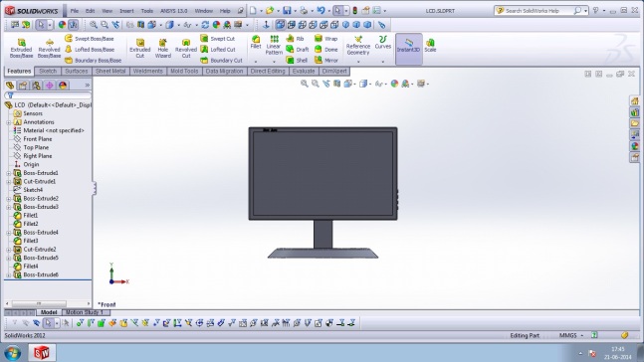Screen dimensions: 644x362
Task: Select the Revolved Cut tool
Action: click(186, 48)
